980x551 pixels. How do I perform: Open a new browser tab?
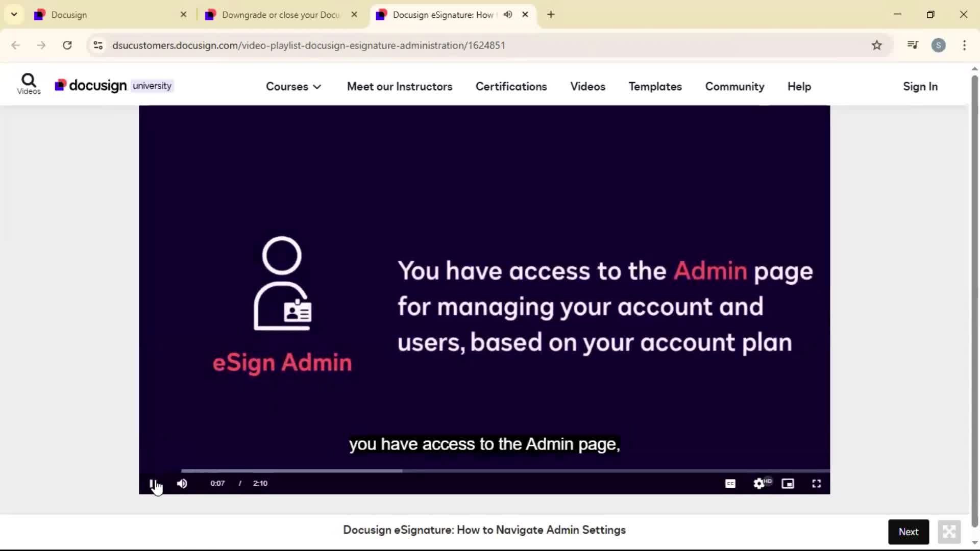click(x=550, y=15)
